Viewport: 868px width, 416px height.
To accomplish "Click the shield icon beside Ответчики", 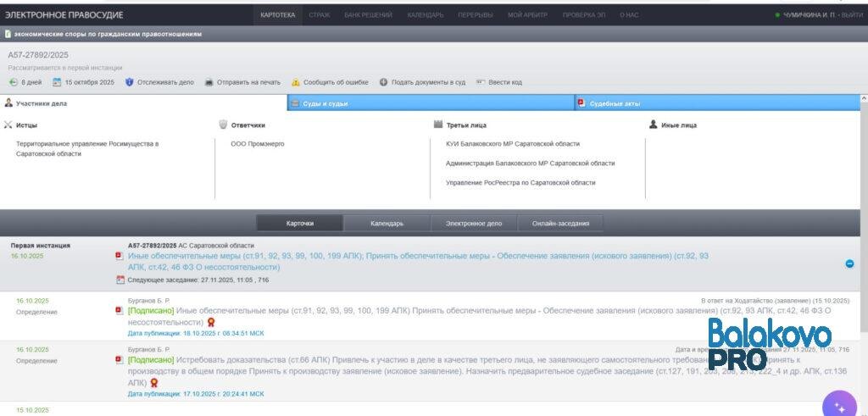I will 223,125.
